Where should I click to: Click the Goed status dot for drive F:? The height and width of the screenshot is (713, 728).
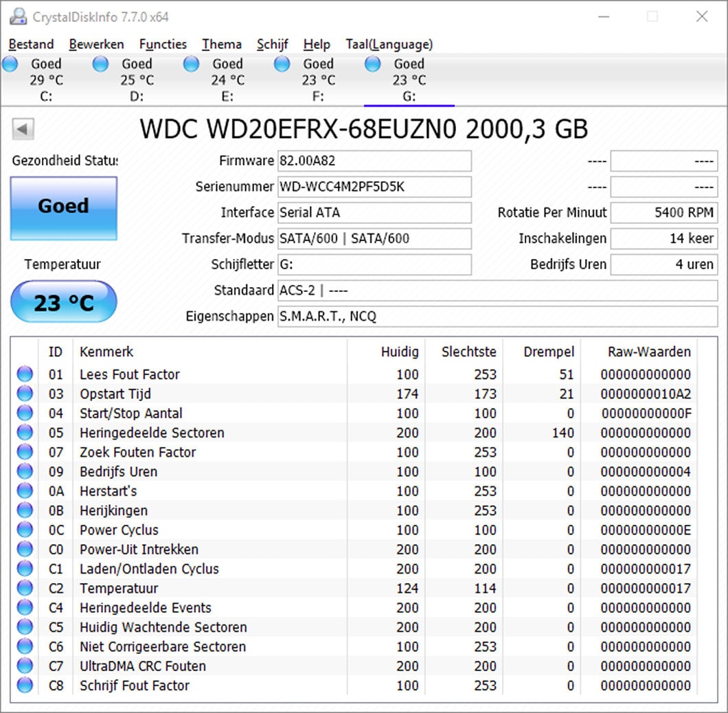click(282, 63)
